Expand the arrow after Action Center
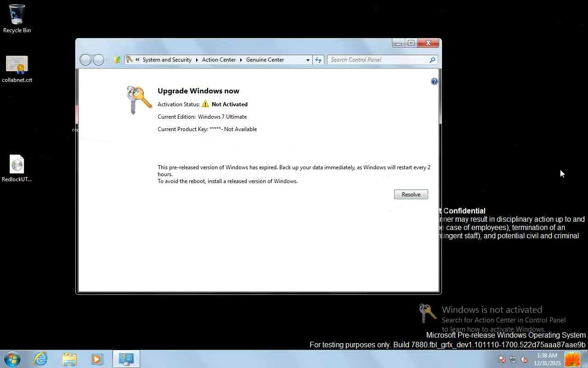This screenshot has height=368, width=588. pyautogui.click(x=241, y=60)
